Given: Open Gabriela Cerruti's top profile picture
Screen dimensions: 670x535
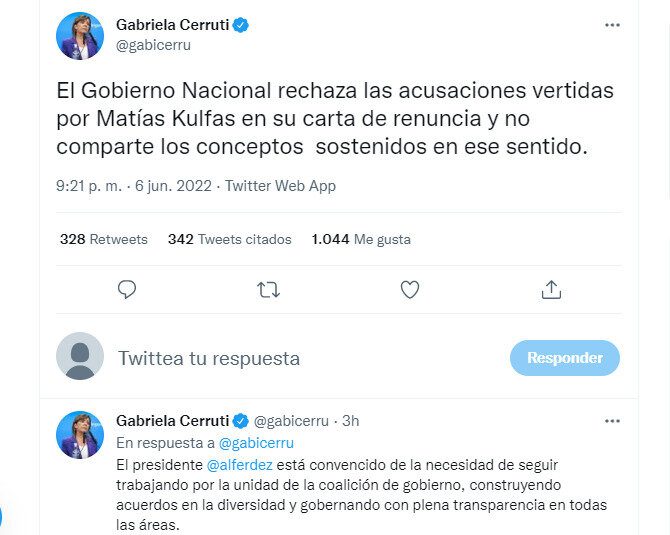Looking at the screenshot, I should click(80, 35).
